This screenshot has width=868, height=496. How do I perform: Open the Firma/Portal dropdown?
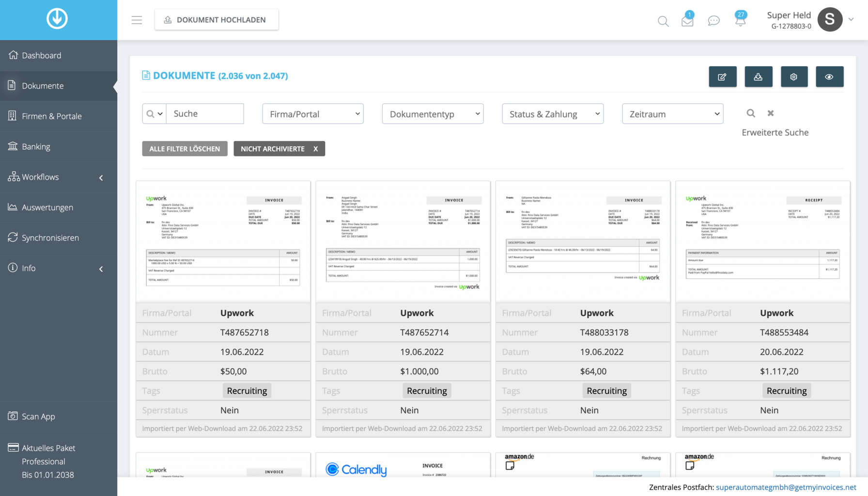313,114
